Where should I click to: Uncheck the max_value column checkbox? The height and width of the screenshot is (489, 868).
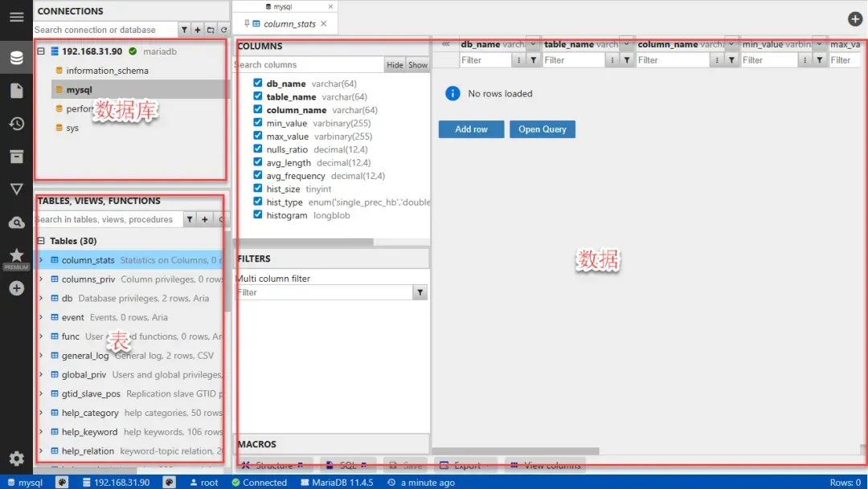click(x=257, y=136)
